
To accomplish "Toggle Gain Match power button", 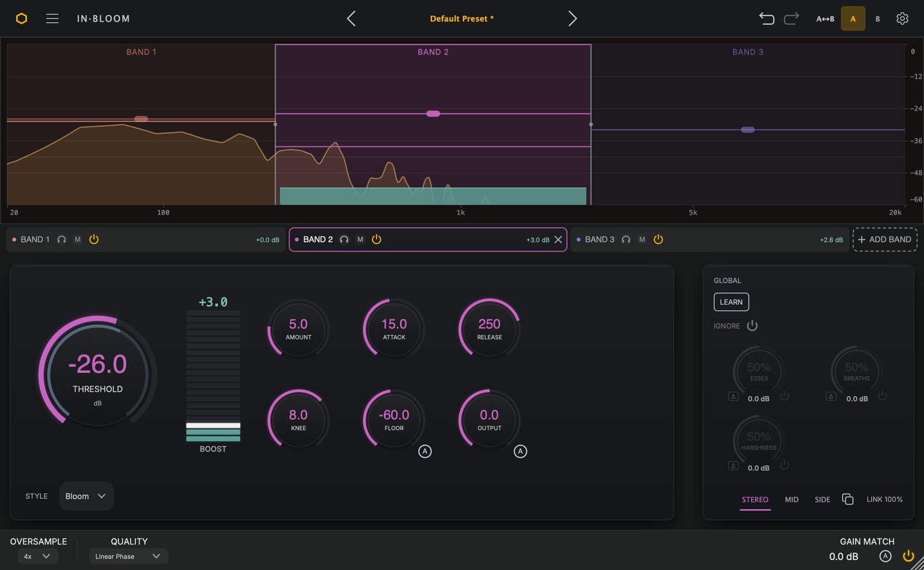I will pos(908,556).
